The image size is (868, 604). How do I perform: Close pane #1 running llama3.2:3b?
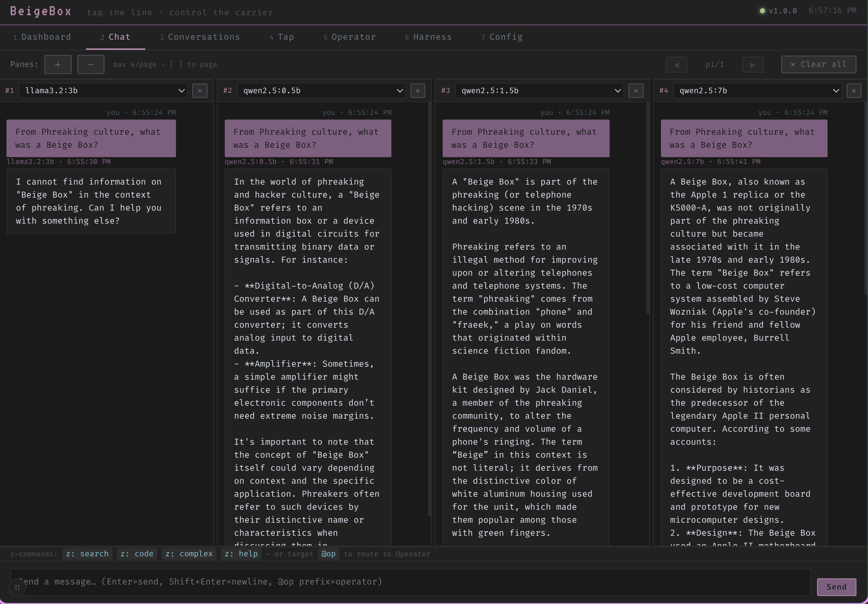tap(199, 91)
